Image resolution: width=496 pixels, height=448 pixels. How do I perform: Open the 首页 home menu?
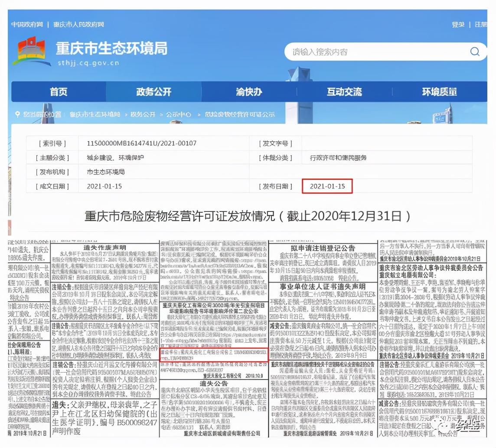(59, 91)
